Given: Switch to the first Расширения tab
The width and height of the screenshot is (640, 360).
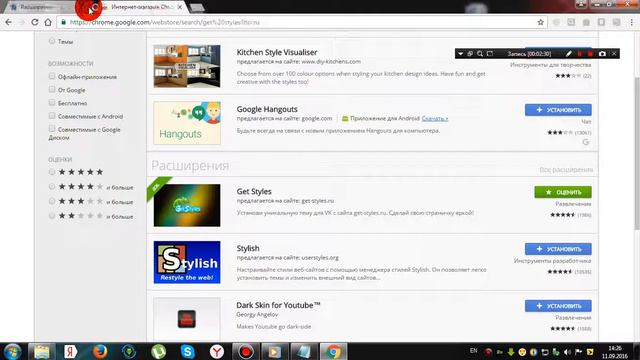Looking at the screenshot, I should 37,7.
